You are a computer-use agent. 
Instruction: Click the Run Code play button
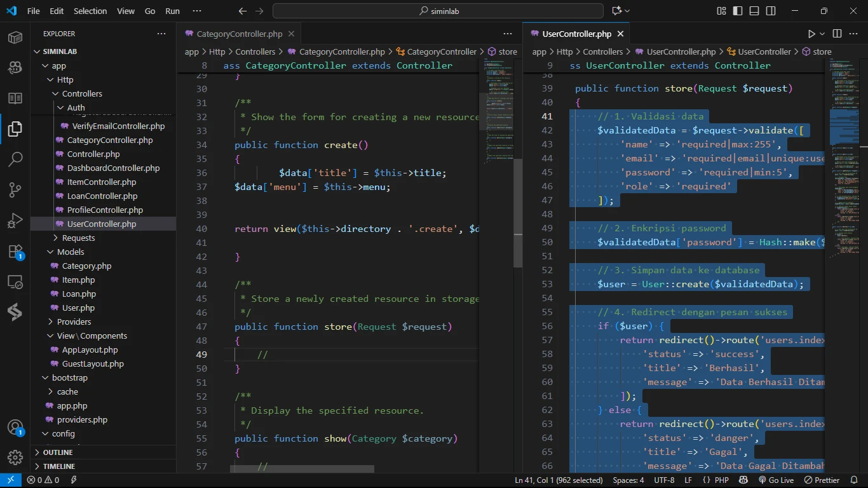(811, 34)
